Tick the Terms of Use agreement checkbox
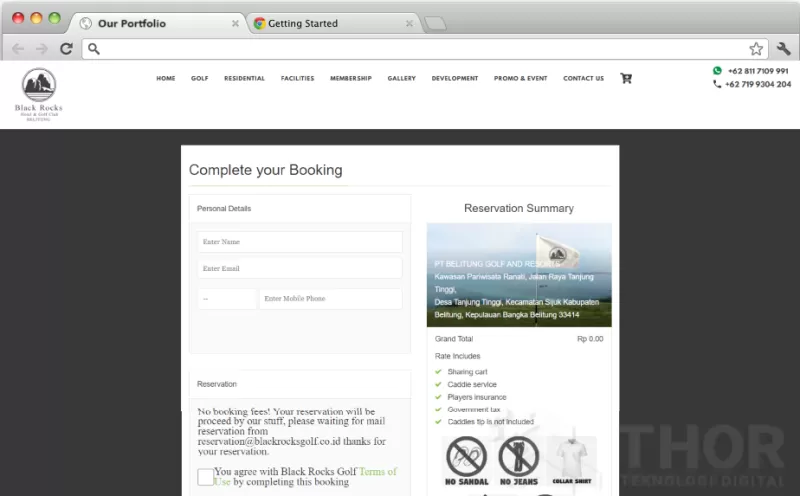The height and width of the screenshot is (496, 800). click(x=206, y=477)
